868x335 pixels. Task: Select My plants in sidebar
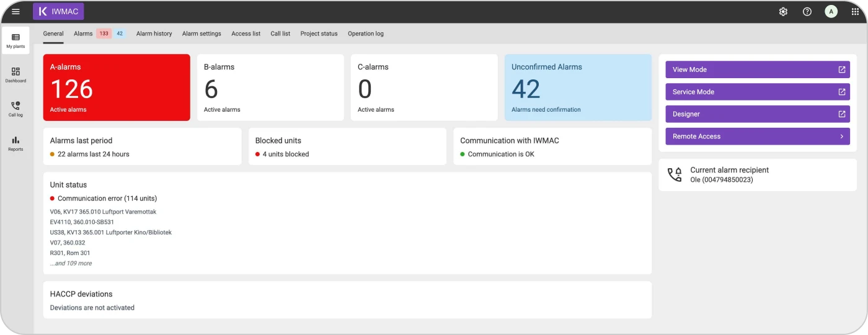(x=15, y=41)
